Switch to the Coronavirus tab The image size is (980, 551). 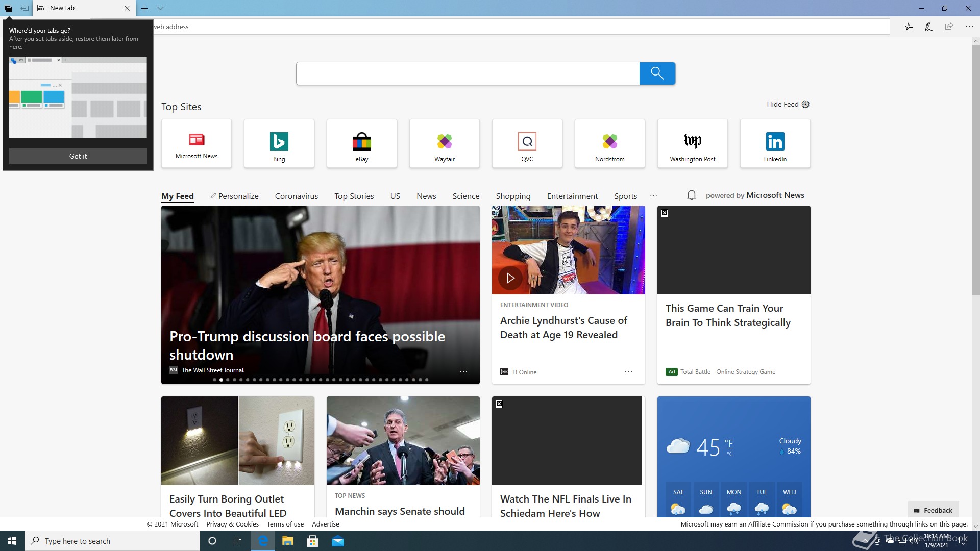click(x=297, y=196)
